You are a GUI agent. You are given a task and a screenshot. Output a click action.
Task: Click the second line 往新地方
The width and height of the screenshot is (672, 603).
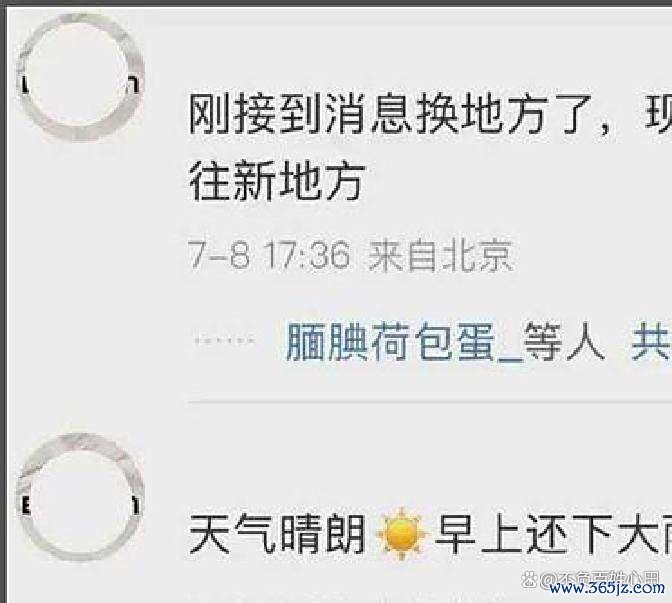(x=276, y=181)
